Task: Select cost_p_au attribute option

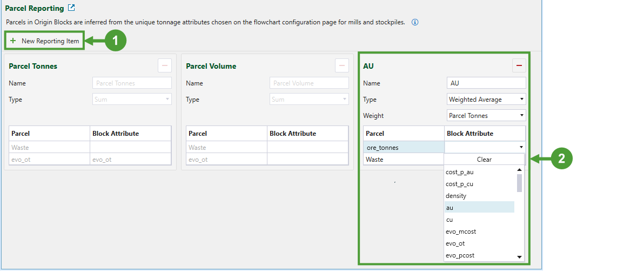Action: [479, 172]
